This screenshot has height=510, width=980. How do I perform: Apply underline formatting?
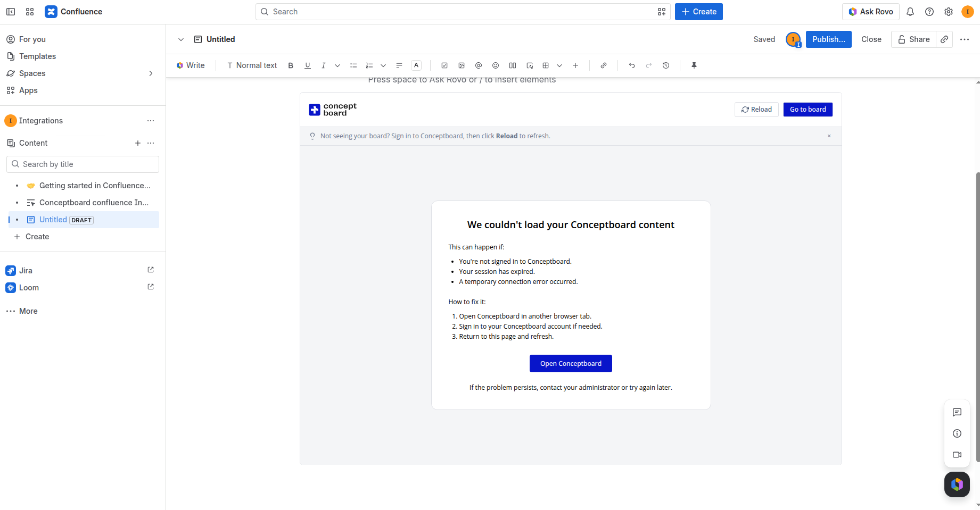pos(308,65)
